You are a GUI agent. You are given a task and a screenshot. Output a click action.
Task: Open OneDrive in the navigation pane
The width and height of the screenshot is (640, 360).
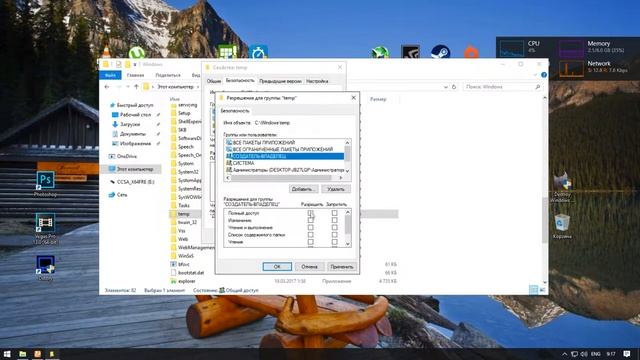[123, 156]
